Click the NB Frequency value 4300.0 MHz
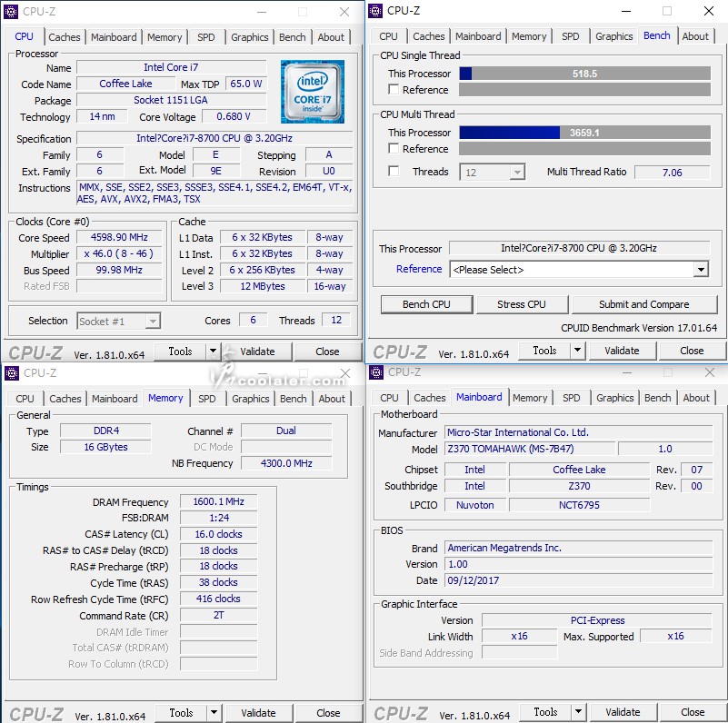Screen dimensions: 728x723 pyautogui.click(x=286, y=463)
